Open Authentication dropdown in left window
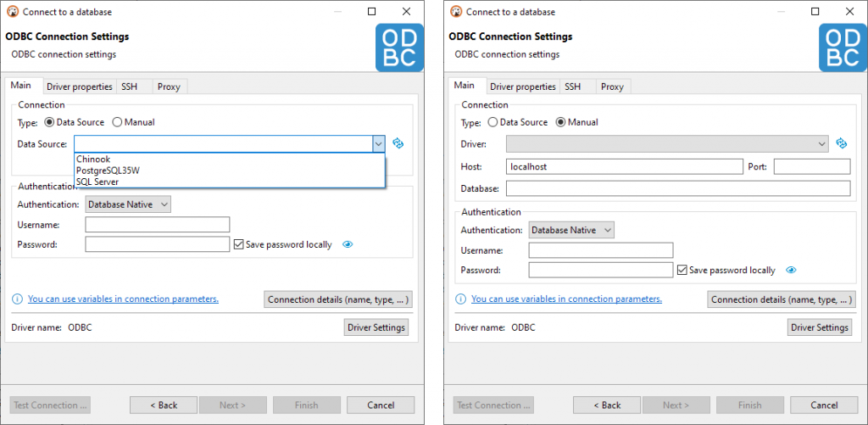The image size is (868, 425). tap(128, 204)
